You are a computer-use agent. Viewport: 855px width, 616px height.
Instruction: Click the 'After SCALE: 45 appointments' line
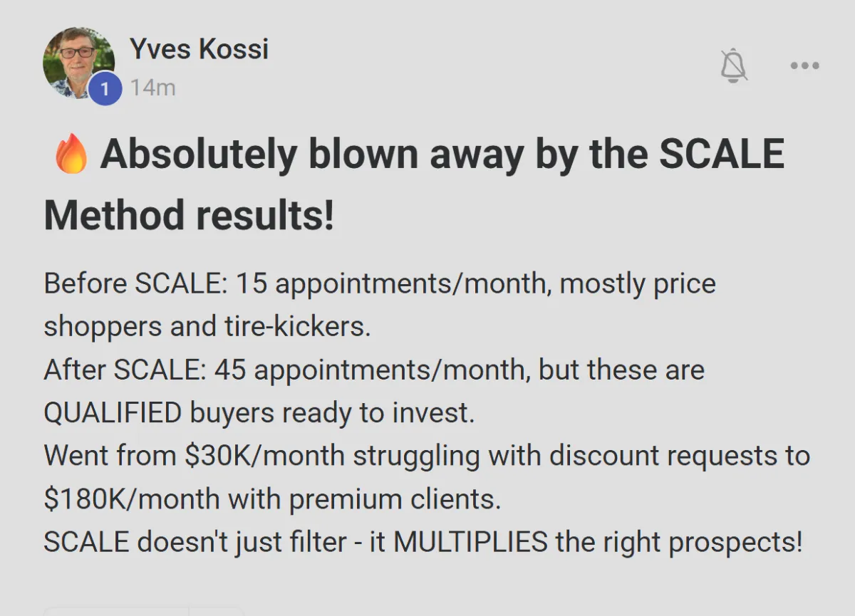tap(373, 370)
